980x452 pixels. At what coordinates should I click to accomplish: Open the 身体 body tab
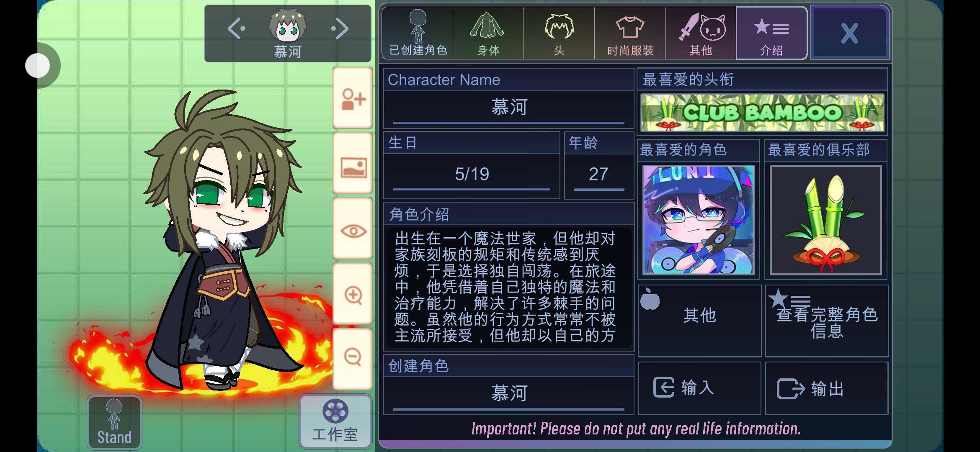coord(488,33)
